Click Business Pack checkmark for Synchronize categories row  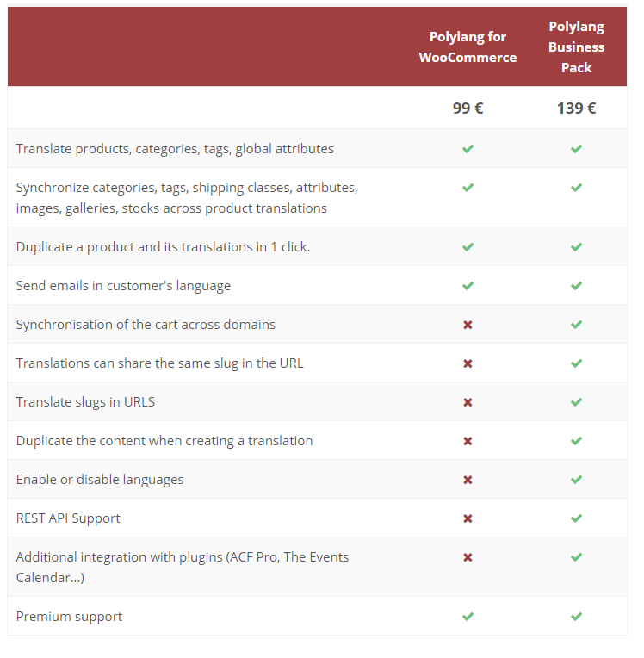(576, 188)
